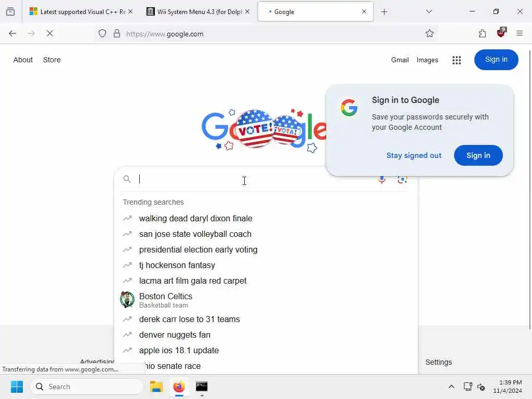
Task: Select 'san jose state volleyball coach' suggestion
Action: point(267,234)
